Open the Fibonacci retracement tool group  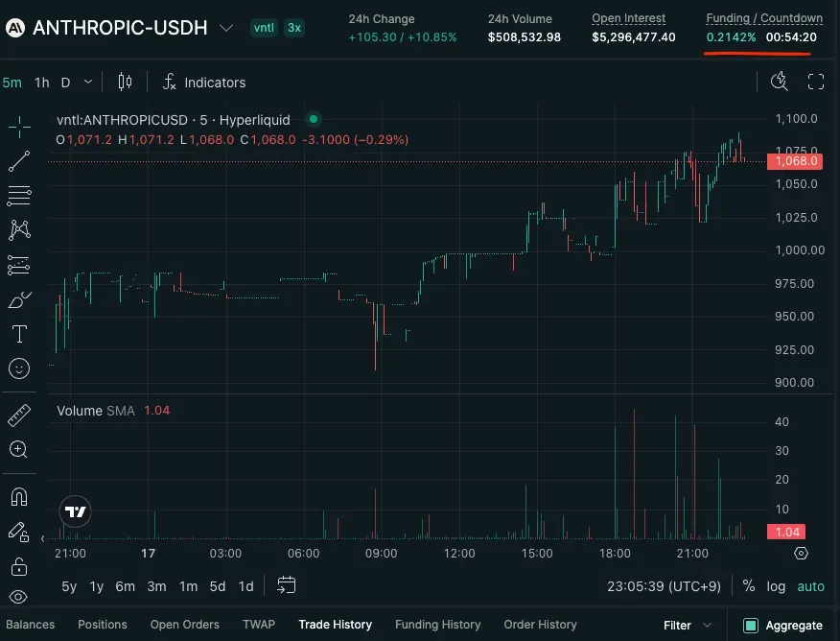[x=19, y=196]
